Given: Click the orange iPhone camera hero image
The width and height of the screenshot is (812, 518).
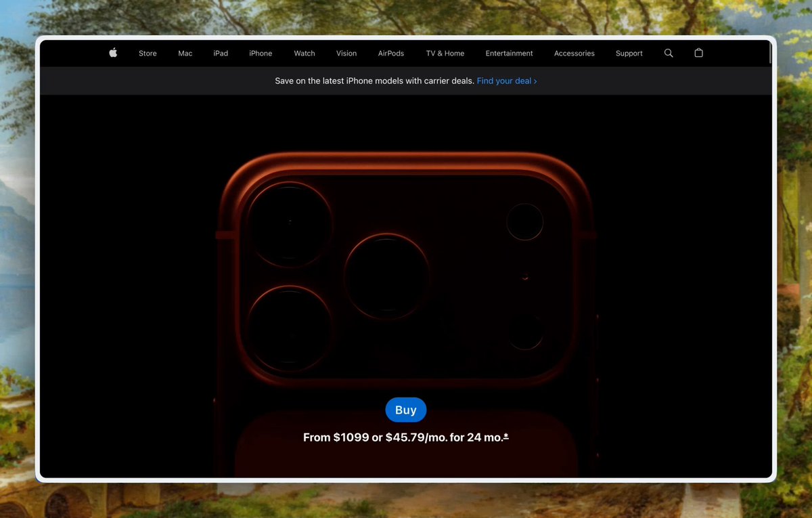Looking at the screenshot, I should (x=406, y=271).
